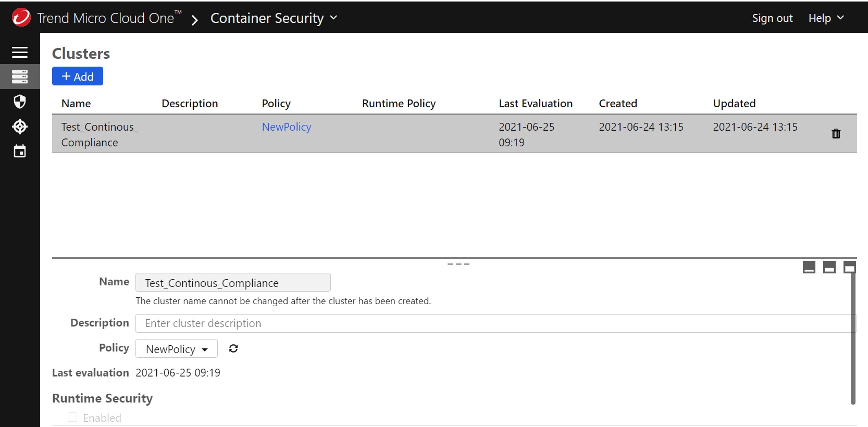Viewport: 868px width, 427px height.
Task: Sort by the Updated column header
Action: coord(734,104)
